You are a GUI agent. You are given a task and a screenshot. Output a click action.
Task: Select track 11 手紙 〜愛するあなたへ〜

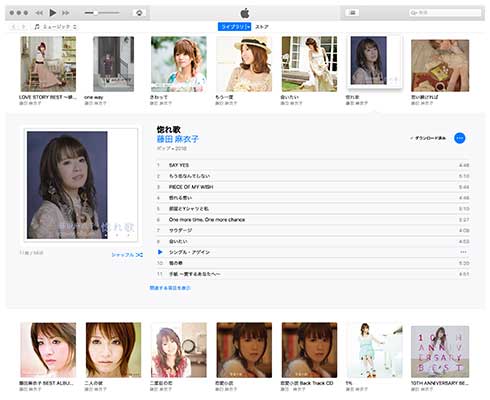point(313,274)
